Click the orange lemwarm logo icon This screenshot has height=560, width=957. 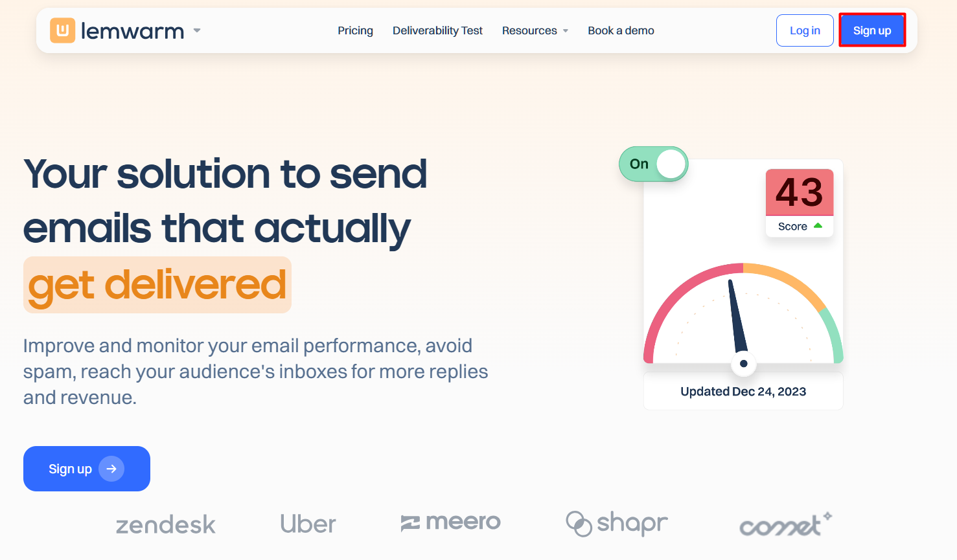pos(63,30)
